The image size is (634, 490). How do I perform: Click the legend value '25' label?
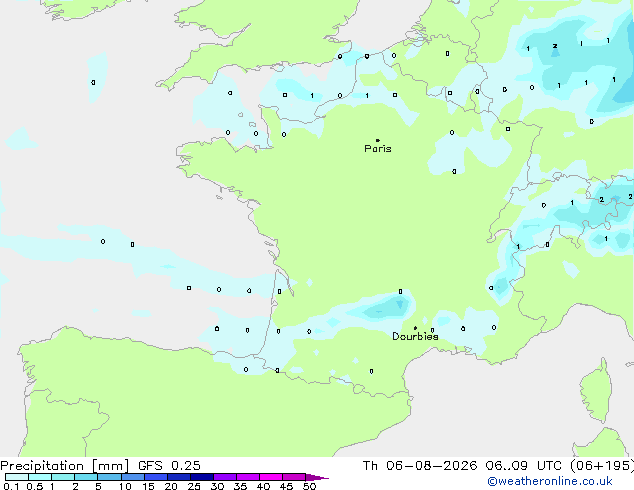194,486
